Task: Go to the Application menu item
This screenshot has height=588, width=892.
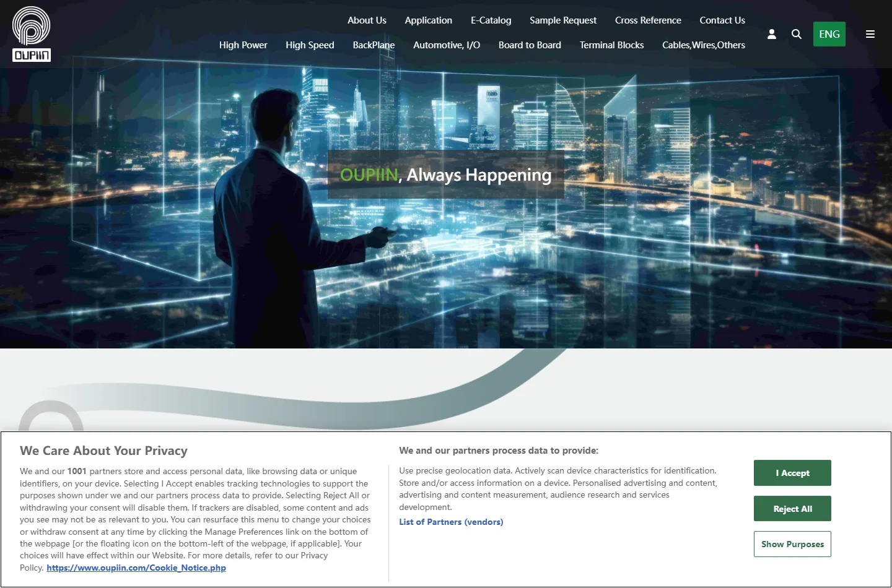Action: coord(429,20)
